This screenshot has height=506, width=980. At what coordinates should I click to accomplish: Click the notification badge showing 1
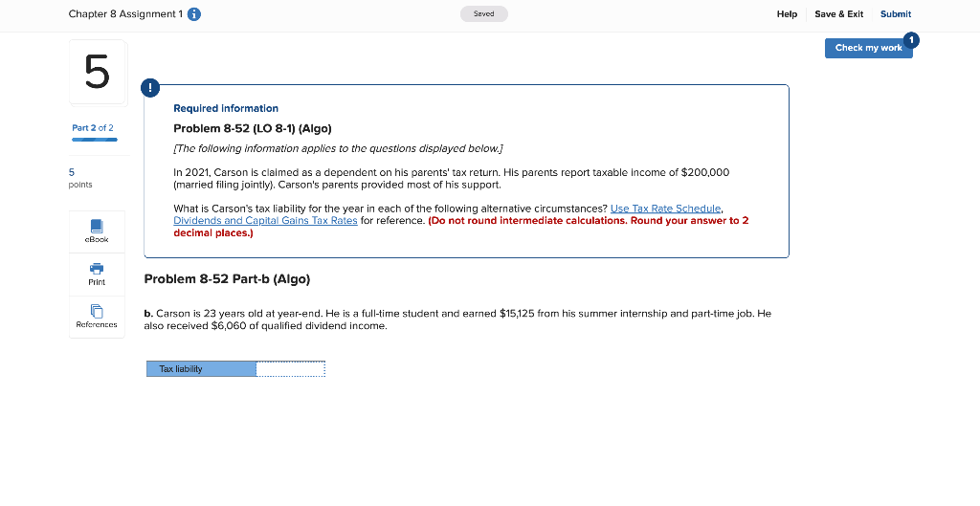911,40
